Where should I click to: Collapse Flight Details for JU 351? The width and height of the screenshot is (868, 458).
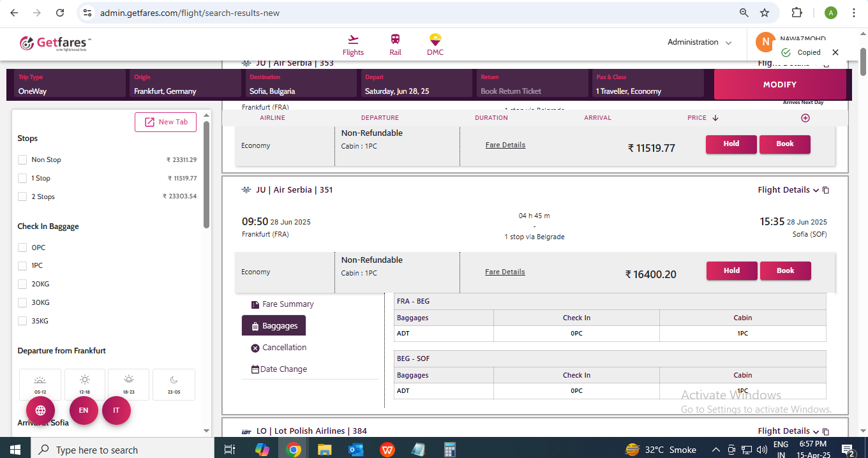788,190
